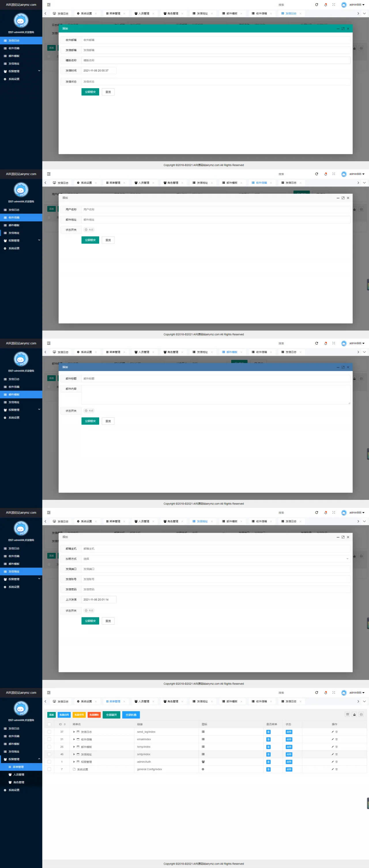Click edit pencil for admin/Auth row
This screenshot has height=868, width=369.
(332, 762)
